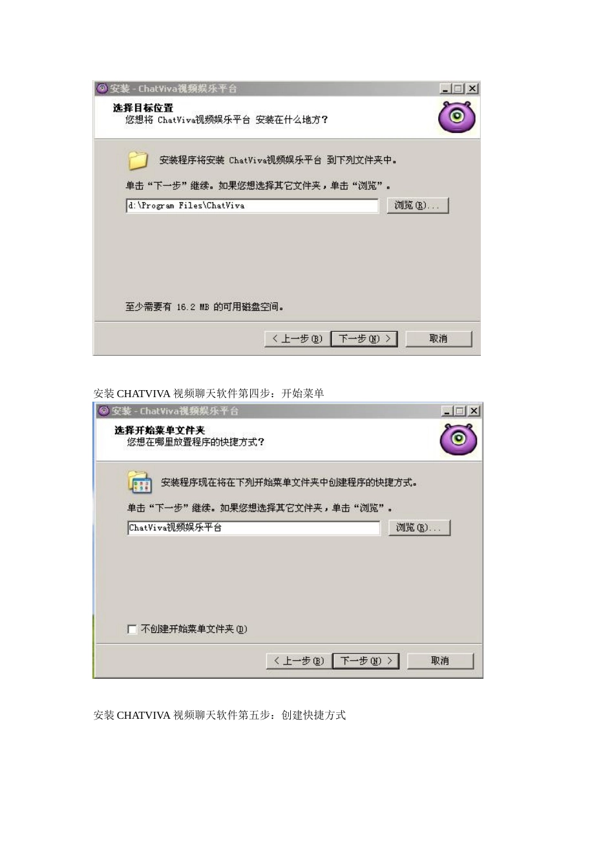
Task: Click the ChatViva视频娱乐平台 folder name field
Action: coord(254,528)
